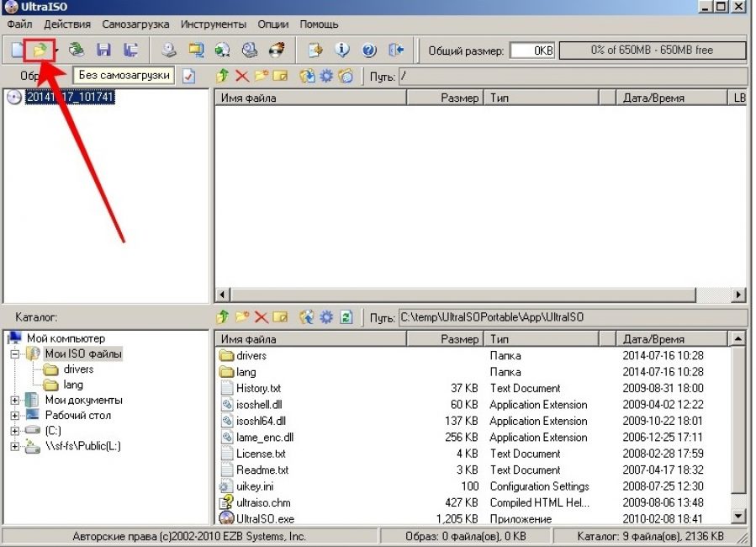
Task: Click the Convert image toolbar icon
Action: [x=196, y=50]
